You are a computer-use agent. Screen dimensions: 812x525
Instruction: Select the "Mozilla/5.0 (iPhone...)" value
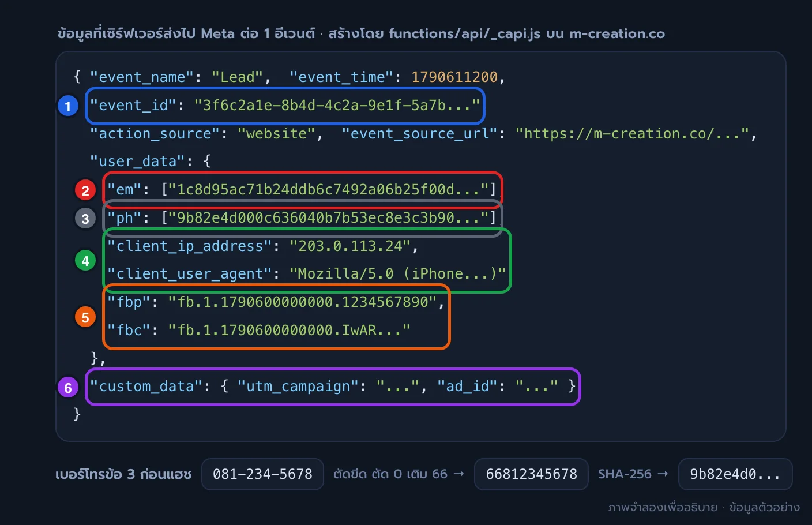(398, 274)
